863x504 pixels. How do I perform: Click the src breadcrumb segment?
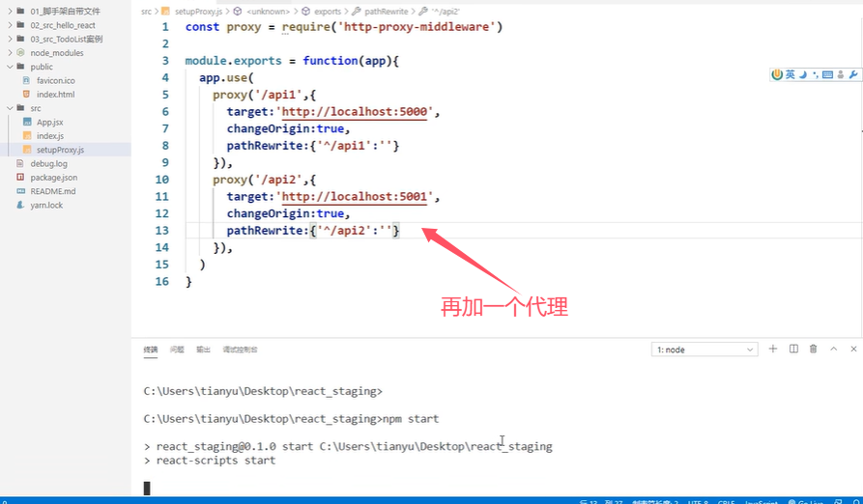146,11
